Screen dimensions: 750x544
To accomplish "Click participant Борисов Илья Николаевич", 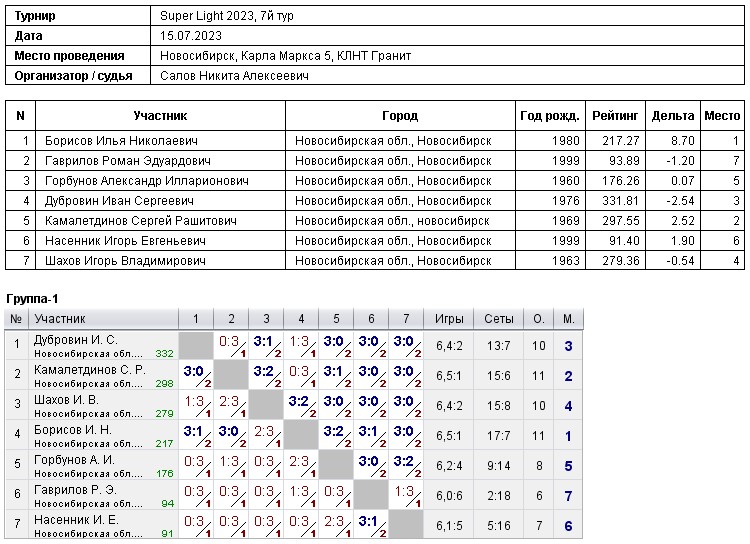I will [x=121, y=142].
